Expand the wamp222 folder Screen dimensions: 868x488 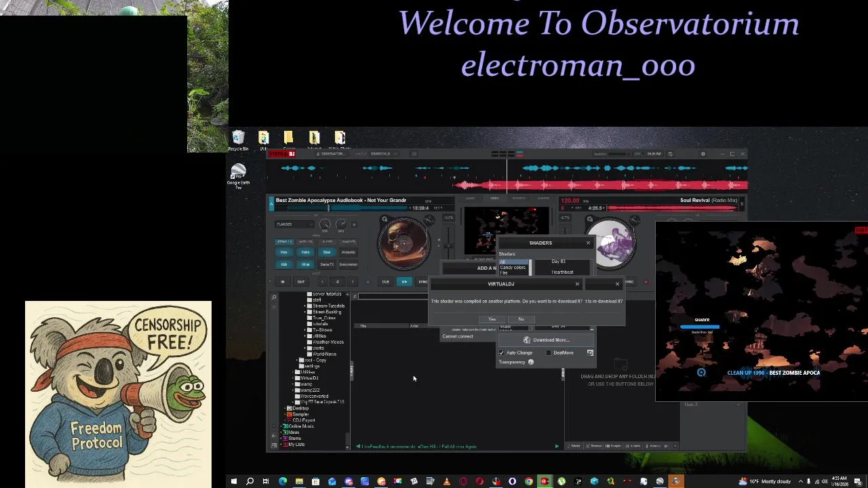[294, 390]
